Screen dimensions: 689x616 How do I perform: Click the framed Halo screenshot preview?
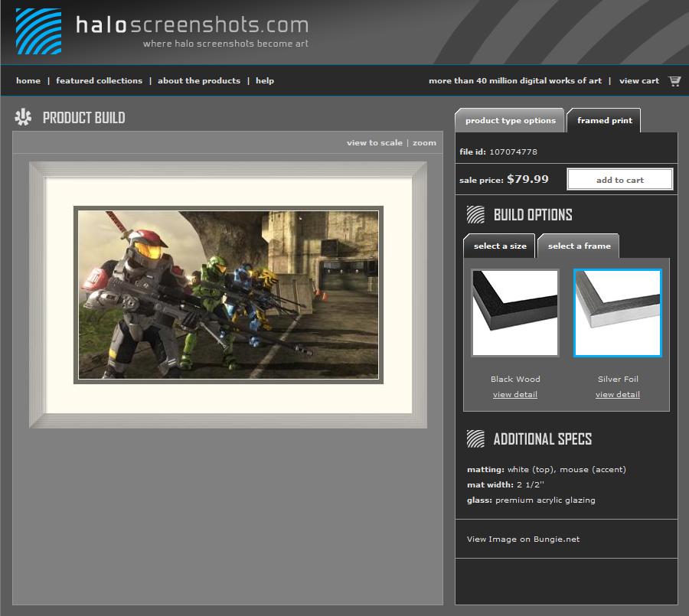coord(228,295)
